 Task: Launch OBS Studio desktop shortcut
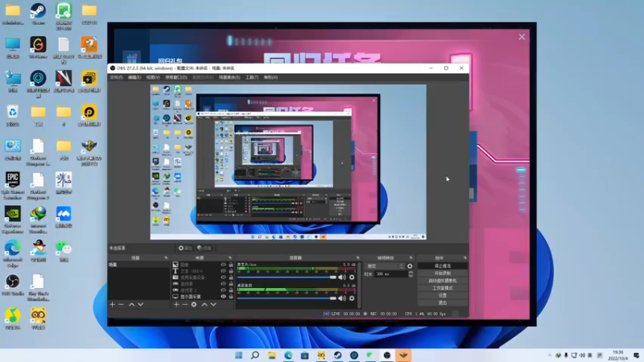(x=13, y=285)
